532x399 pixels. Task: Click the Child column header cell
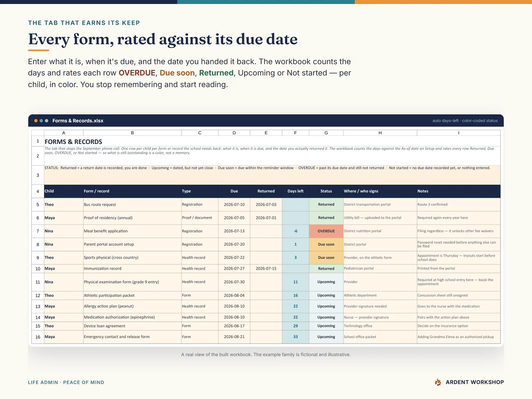click(64, 191)
